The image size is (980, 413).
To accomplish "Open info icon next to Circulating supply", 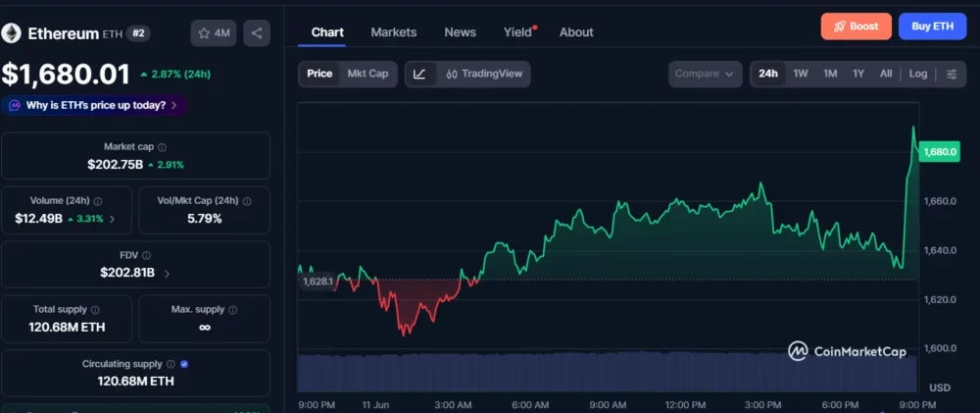I will [x=171, y=364].
